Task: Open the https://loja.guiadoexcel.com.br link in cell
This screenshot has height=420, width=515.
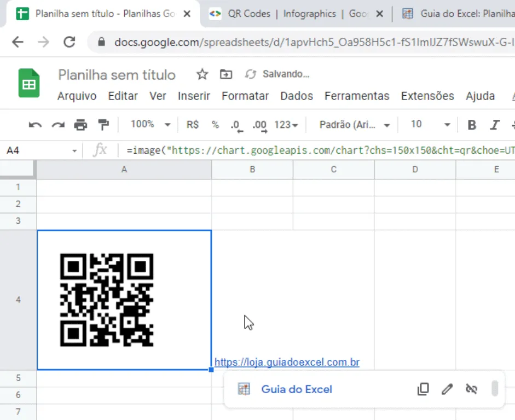Action: pos(287,362)
